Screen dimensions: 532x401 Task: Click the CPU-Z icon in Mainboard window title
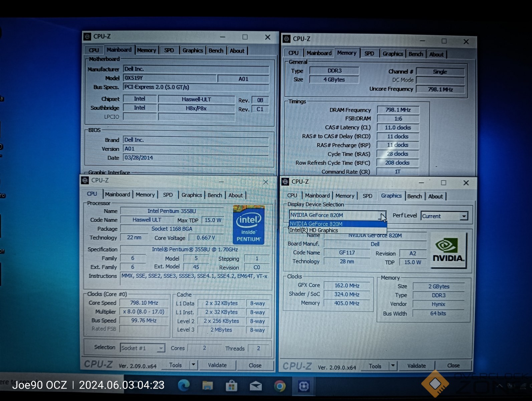87,36
